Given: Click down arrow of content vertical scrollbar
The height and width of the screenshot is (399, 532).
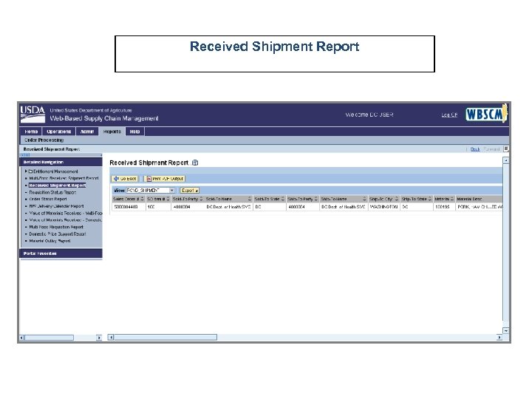Looking at the screenshot, I should point(506,330).
